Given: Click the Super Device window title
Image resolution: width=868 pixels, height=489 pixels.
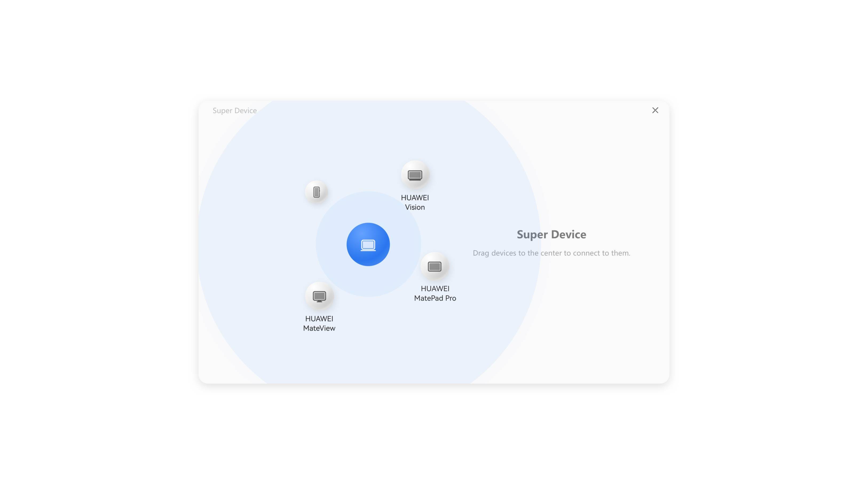Looking at the screenshot, I should coord(235,111).
